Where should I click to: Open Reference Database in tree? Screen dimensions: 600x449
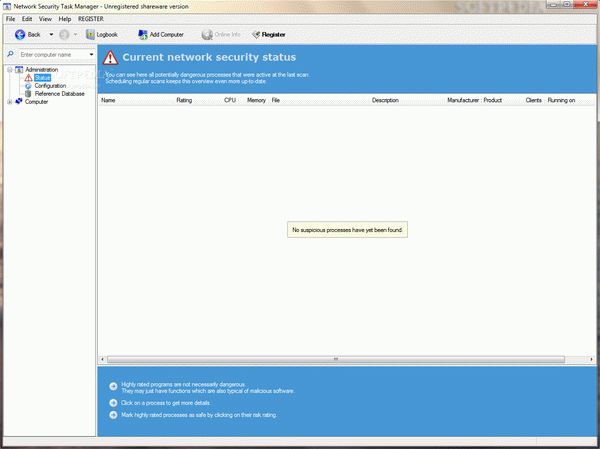pos(59,94)
